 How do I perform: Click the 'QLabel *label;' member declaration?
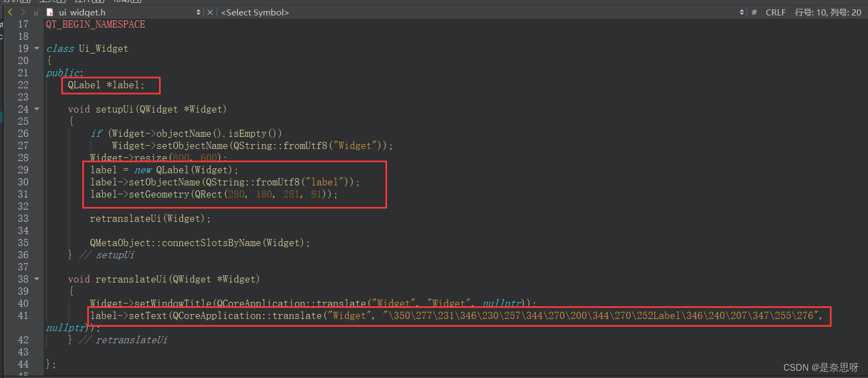coord(106,85)
